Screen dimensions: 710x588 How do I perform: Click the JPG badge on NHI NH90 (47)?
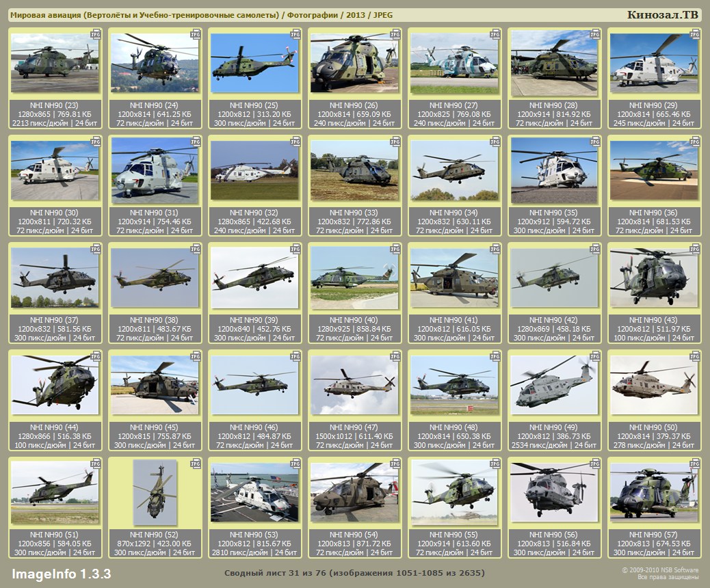coord(395,356)
